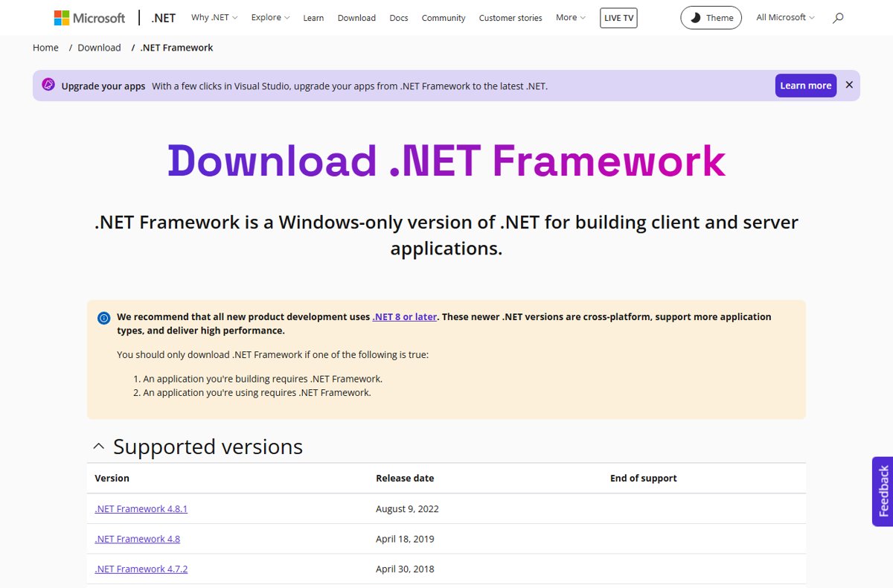
Task: Go to Docs in navigation
Action: (399, 18)
